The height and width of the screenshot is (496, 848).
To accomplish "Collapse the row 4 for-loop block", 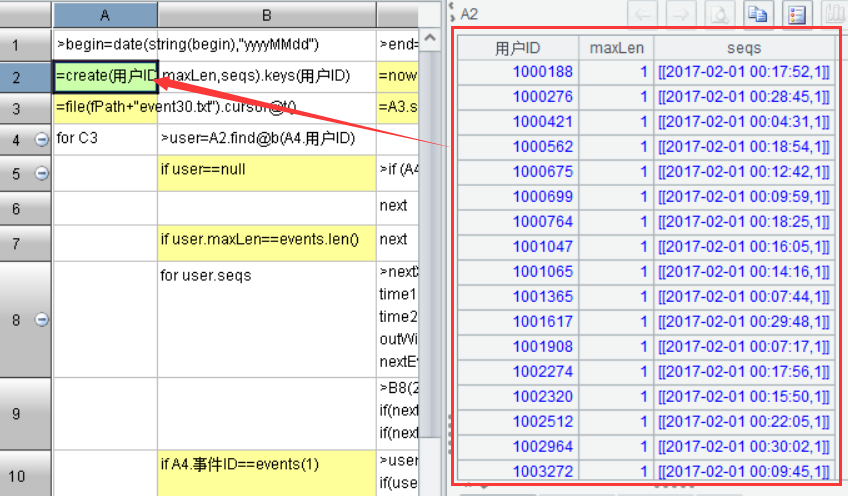I will pyautogui.click(x=42, y=140).
